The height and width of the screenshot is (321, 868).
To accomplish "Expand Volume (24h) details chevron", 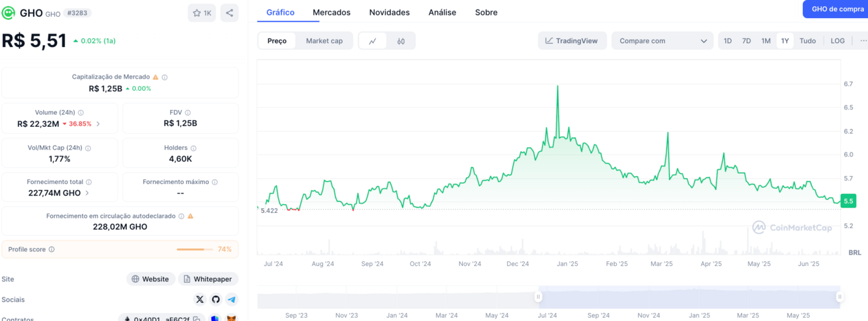I will [x=99, y=124].
